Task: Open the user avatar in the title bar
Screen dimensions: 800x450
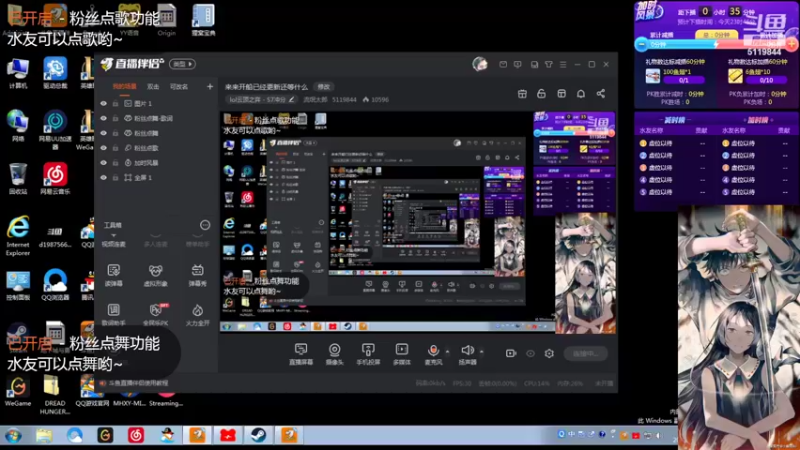Action: (x=480, y=64)
